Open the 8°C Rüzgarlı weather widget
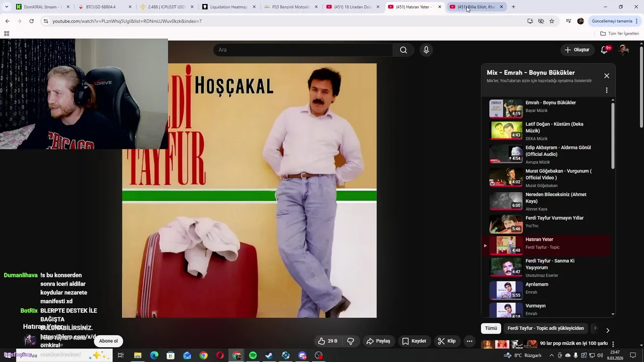 coord(523,355)
